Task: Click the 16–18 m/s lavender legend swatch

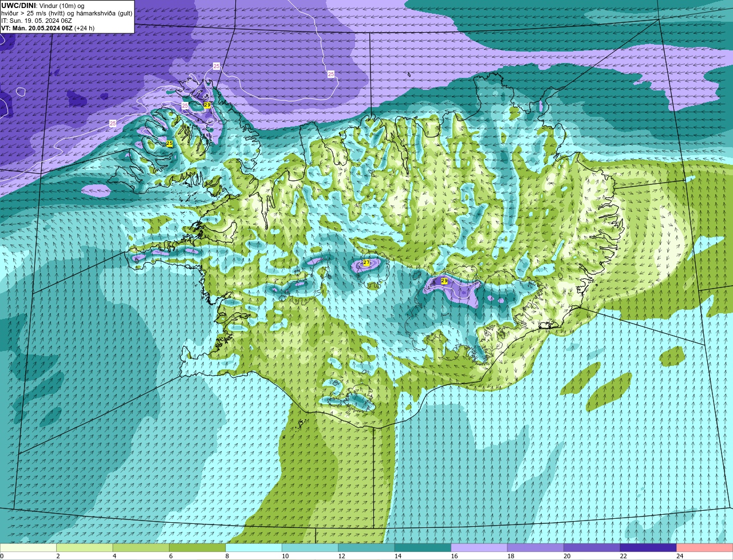Action: (x=479, y=548)
